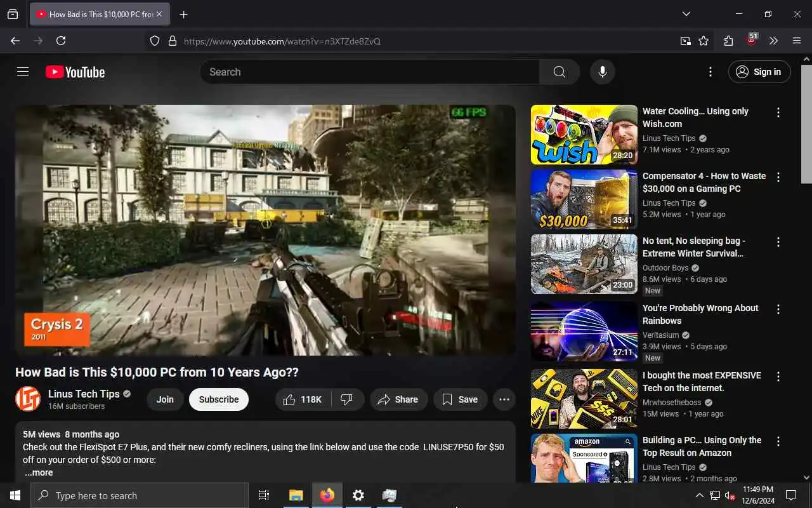
Task: Subscribe to Linus Tech Tips
Action: pyautogui.click(x=219, y=399)
